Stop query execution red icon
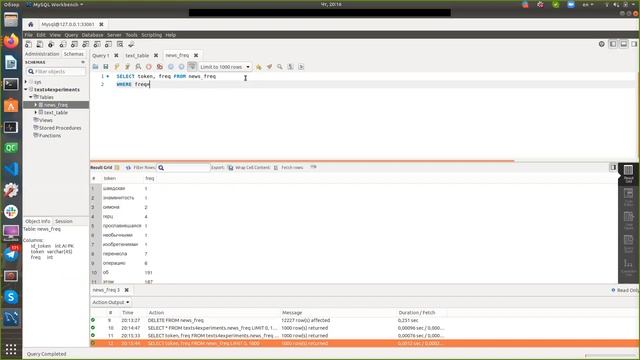The height and width of the screenshot is (360, 640). (149, 67)
